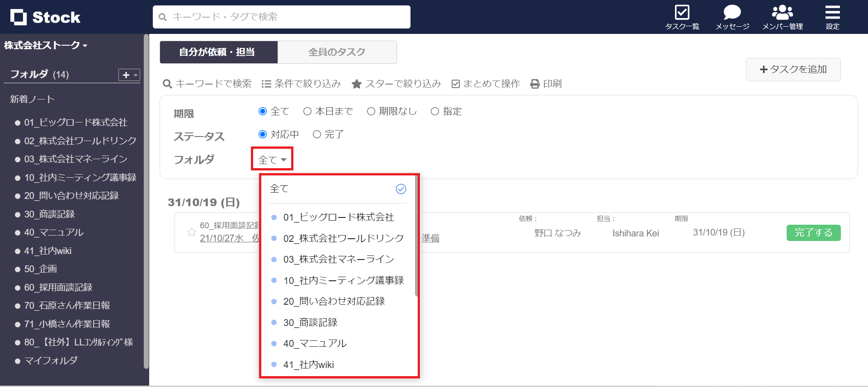This screenshot has height=387, width=868.
Task: Select the 期限なし deadline radio button
Action: click(371, 111)
